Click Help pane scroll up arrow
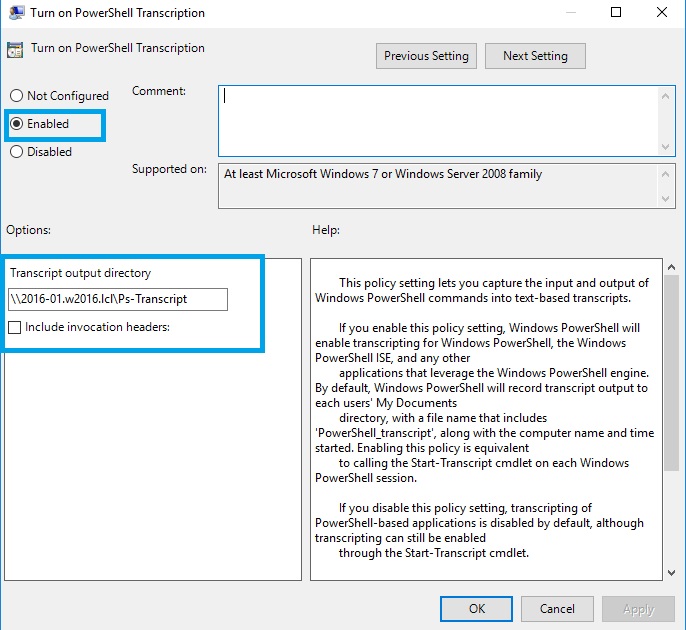This screenshot has height=630, width=686. pyautogui.click(x=671, y=267)
